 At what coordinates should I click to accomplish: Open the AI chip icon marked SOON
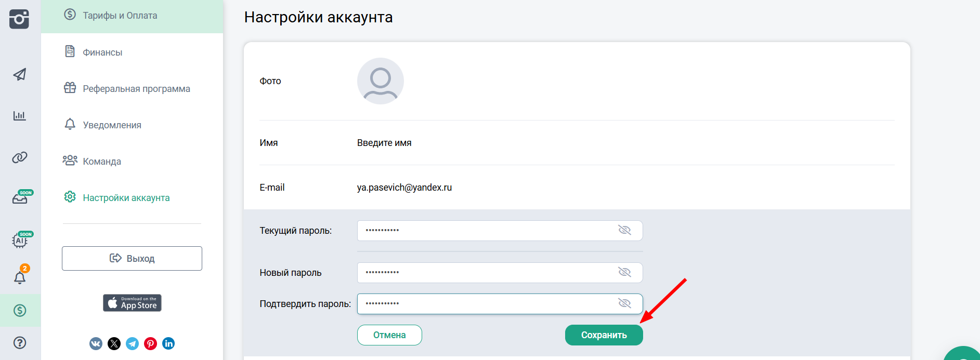tap(20, 241)
